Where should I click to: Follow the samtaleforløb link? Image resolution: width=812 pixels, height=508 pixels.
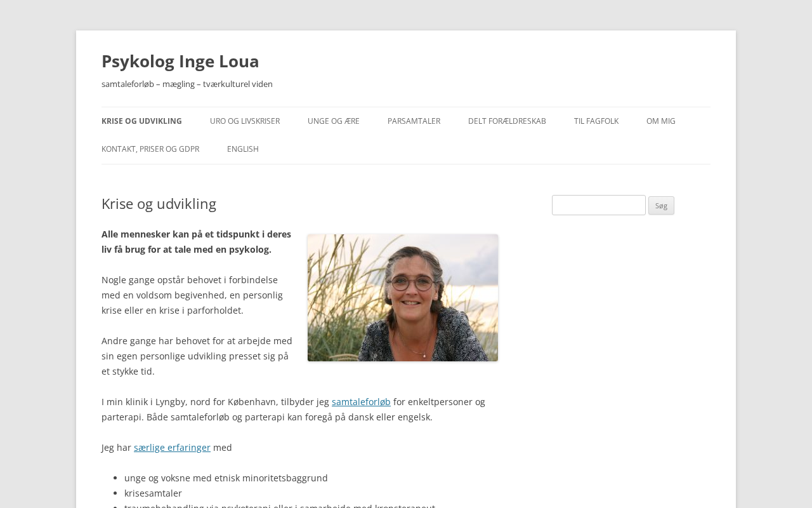(361, 402)
